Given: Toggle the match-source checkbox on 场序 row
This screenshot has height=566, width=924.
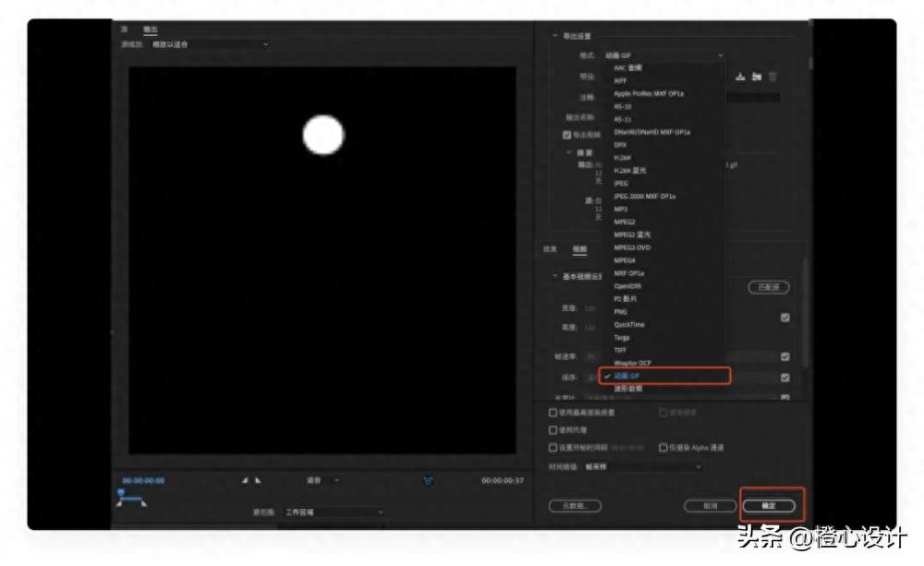Looking at the screenshot, I should [x=784, y=378].
